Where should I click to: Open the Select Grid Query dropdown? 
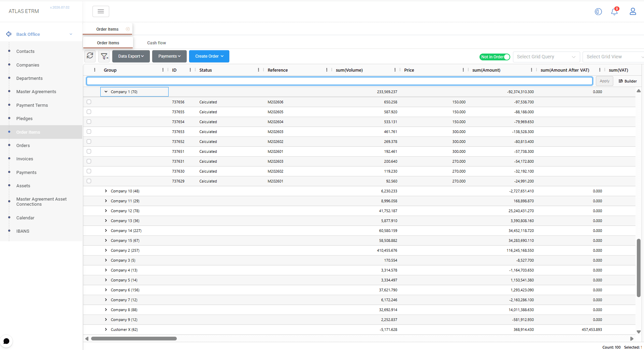pyautogui.click(x=546, y=57)
